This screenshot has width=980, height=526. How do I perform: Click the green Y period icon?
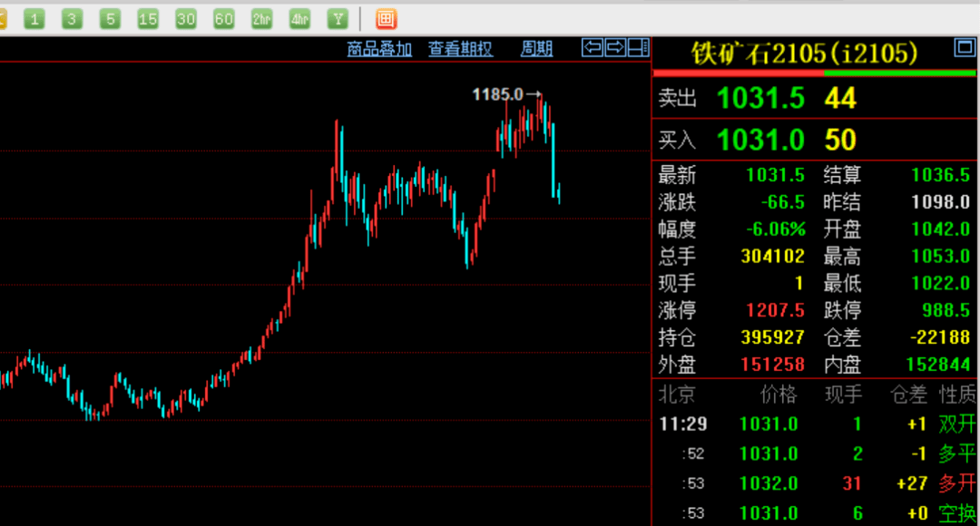coord(338,18)
